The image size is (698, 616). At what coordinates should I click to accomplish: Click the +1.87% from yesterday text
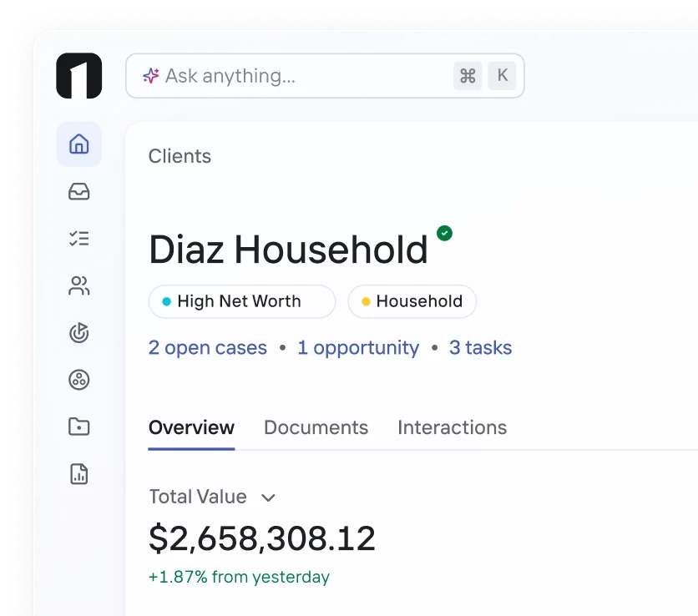[x=239, y=578]
